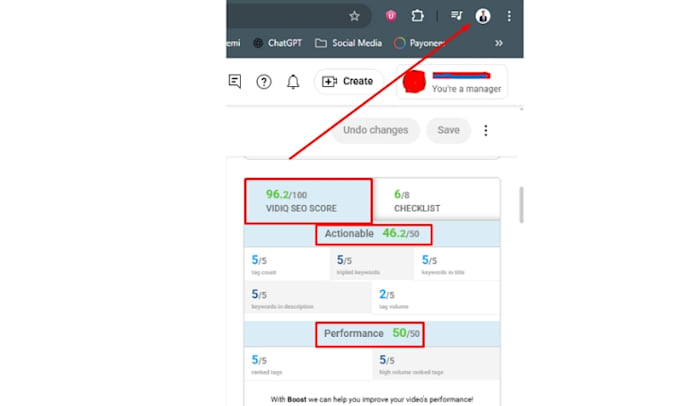Open the help question mark icon
Screen dimensions: 680x406
[264, 82]
